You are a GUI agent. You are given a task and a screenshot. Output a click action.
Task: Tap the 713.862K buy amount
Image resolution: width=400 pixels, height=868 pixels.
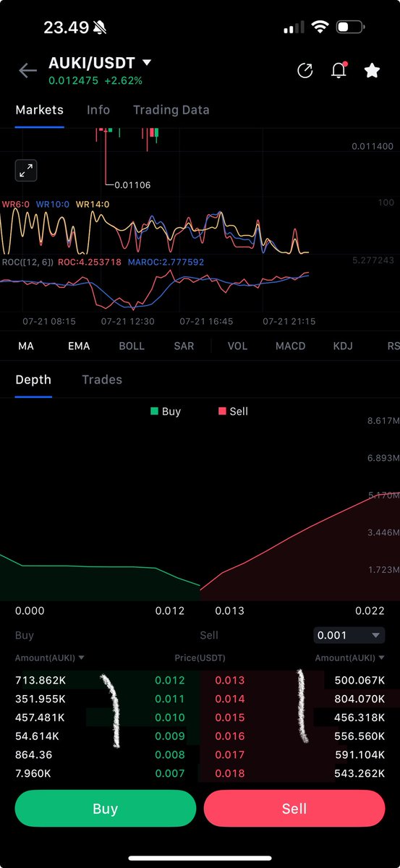click(41, 680)
